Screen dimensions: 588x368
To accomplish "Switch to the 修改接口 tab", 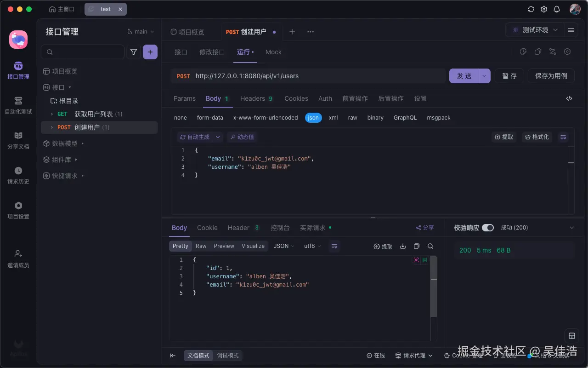I will 212,52.
